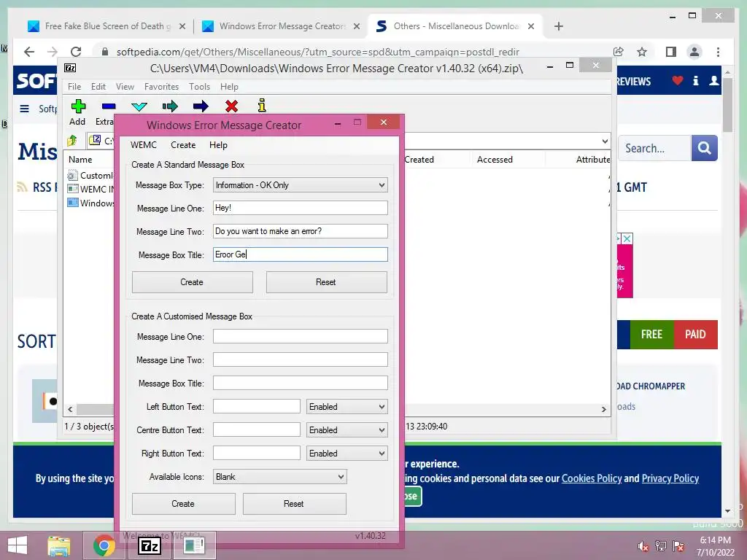Click Create for customised message box
747x560 pixels.
pos(183,504)
